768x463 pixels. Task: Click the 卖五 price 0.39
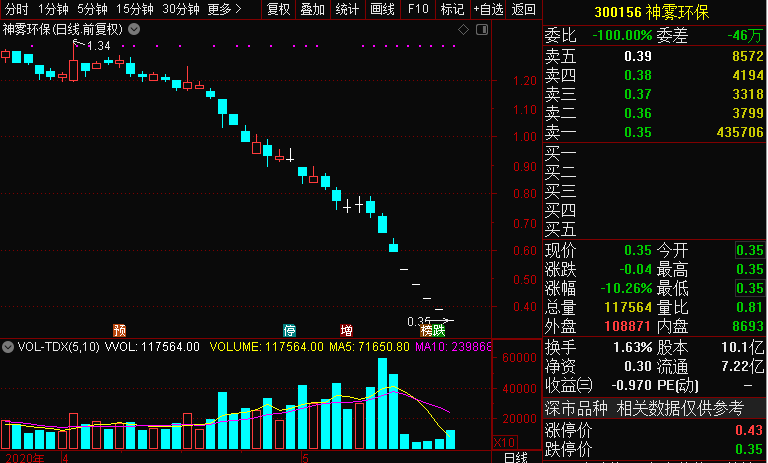coord(638,56)
